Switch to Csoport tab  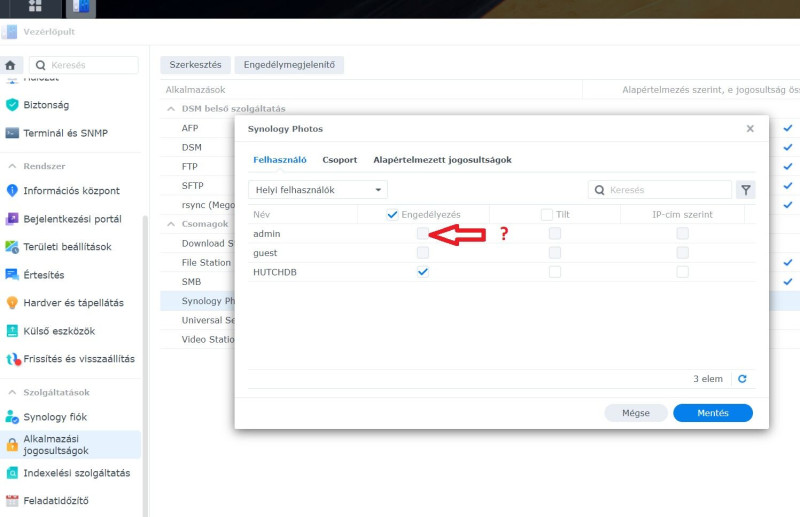(340, 160)
